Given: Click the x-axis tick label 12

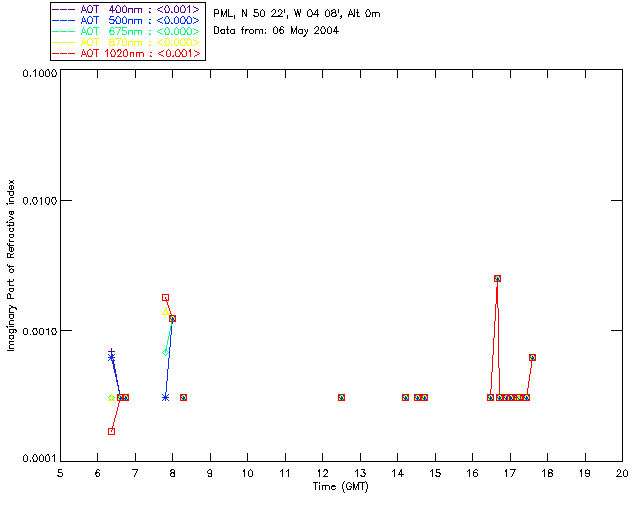Looking at the screenshot, I should (x=322, y=473).
